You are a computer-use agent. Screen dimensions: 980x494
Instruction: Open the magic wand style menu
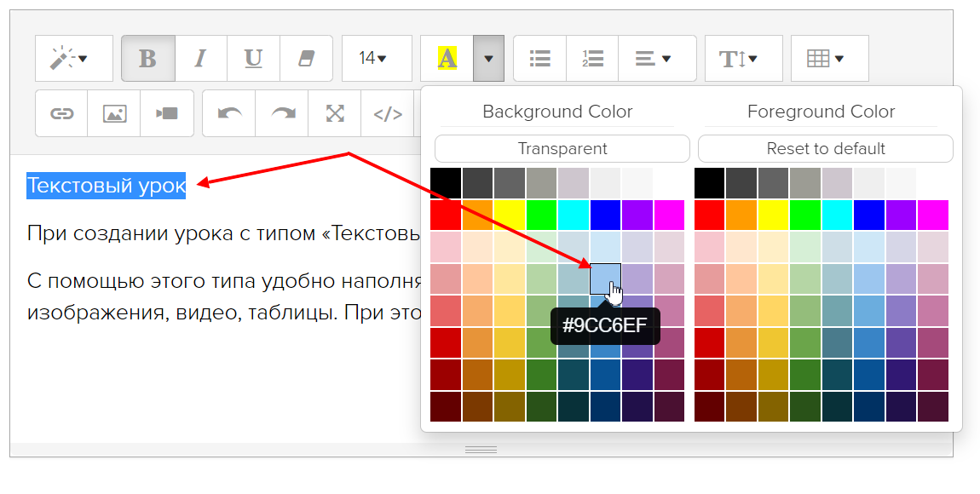[73, 59]
